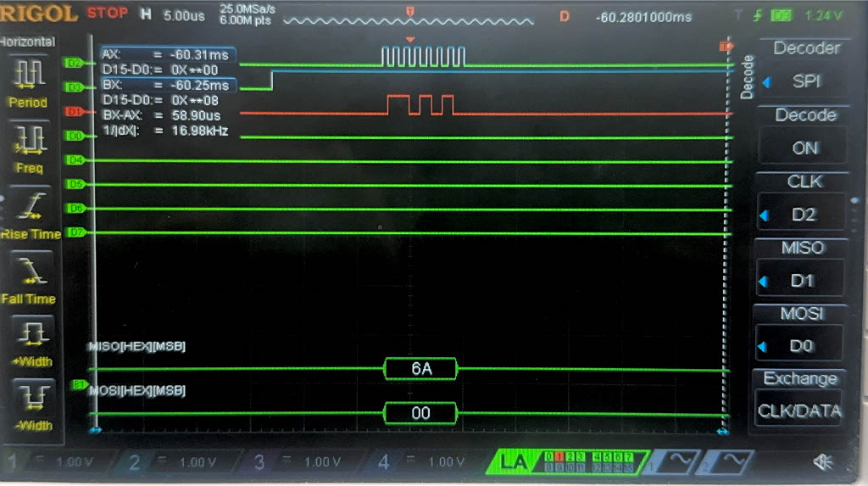Toggle Decode ON setting
This screenshot has width=868, height=486.
[804, 148]
